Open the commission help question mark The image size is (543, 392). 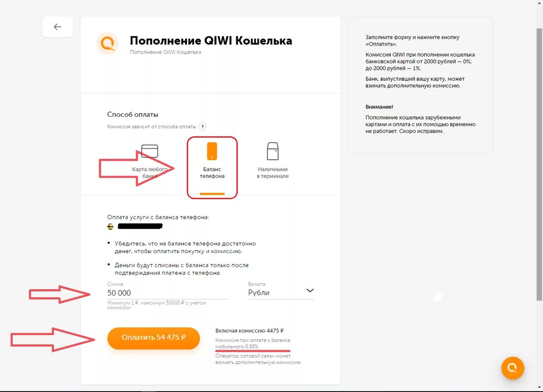(x=203, y=127)
